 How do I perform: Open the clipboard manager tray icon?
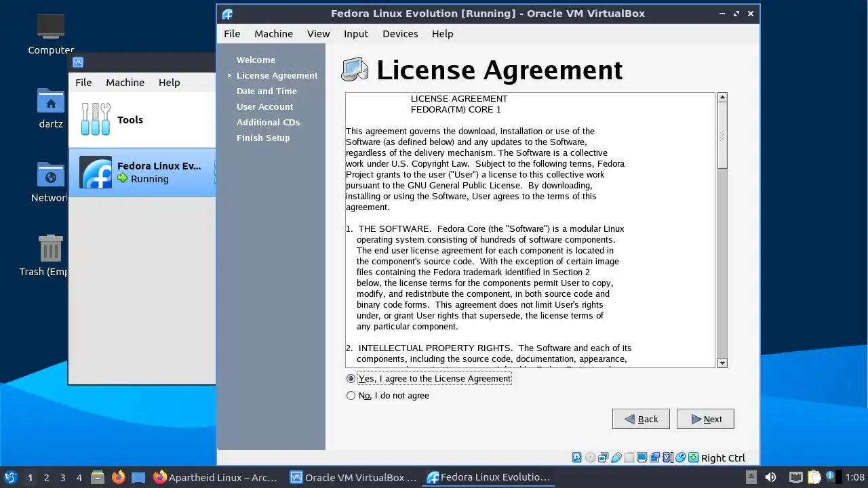[x=814, y=478]
